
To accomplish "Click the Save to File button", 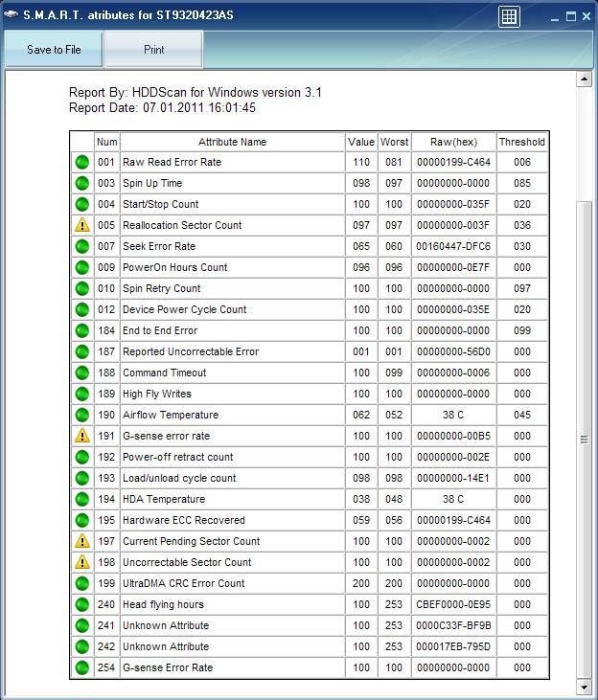I will 54,50.
